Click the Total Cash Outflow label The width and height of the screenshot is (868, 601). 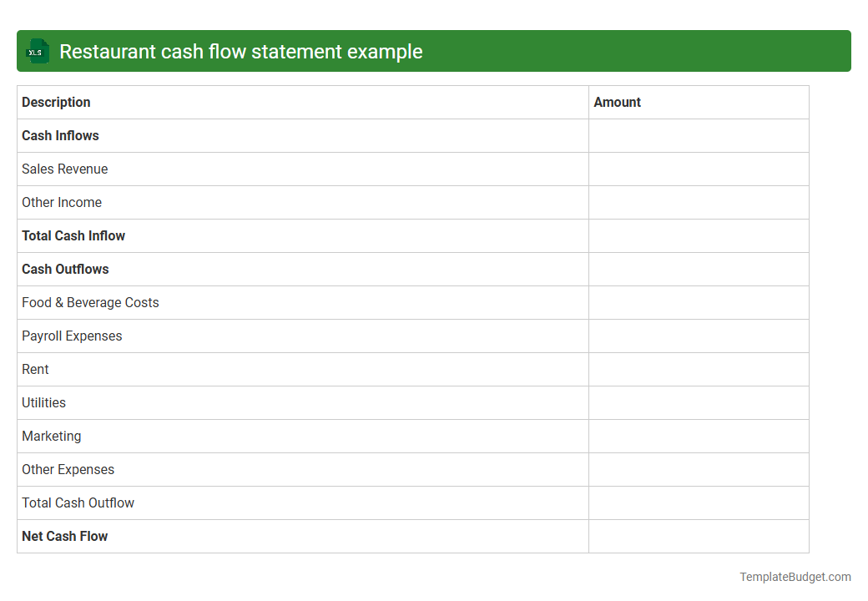78,503
